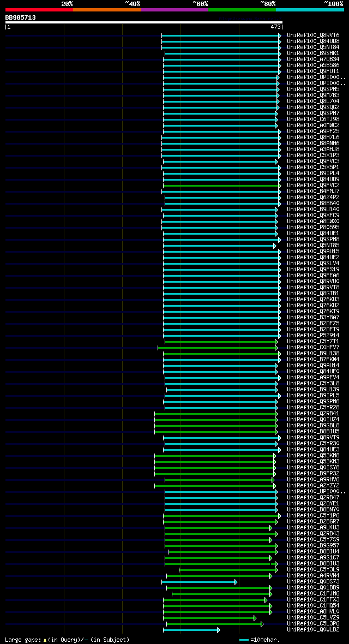Click the UniRef100_Q9SLV4 label
Screen dimensions: 349x644
[x=313, y=263]
